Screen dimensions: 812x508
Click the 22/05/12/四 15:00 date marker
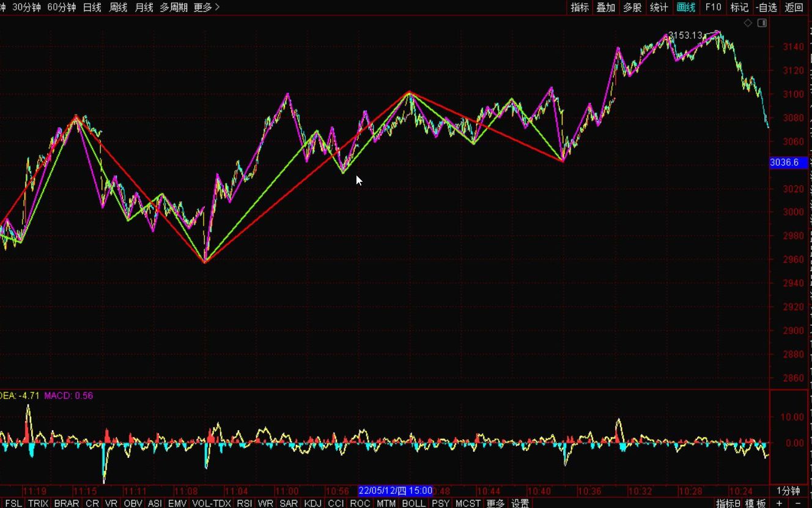[x=396, y=491]
